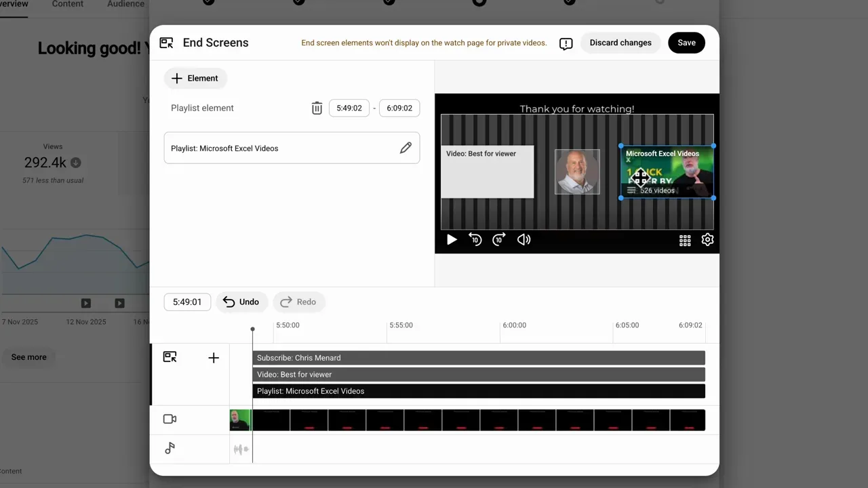Click the playhead marker on the timeline
The height and width of the screenshot is (488, 868).
tap(252, 329)
